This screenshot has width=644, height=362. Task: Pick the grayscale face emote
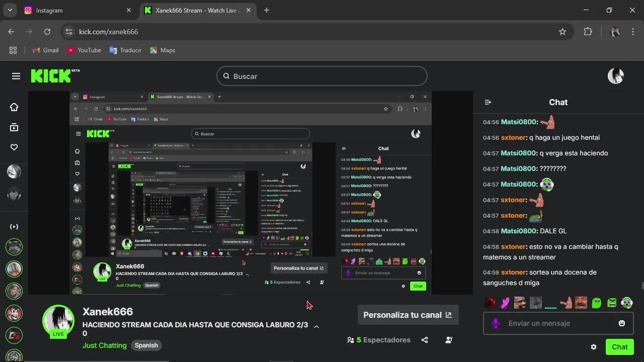click(535, 303)
